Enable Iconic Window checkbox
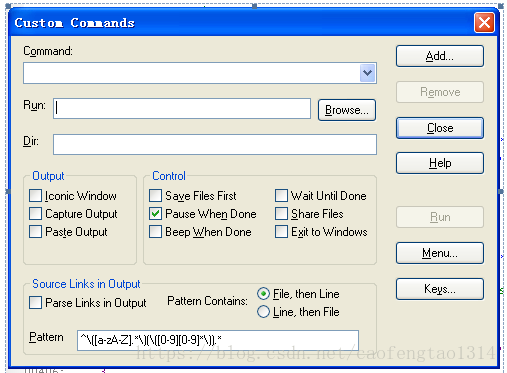 (x=35, y=196)
